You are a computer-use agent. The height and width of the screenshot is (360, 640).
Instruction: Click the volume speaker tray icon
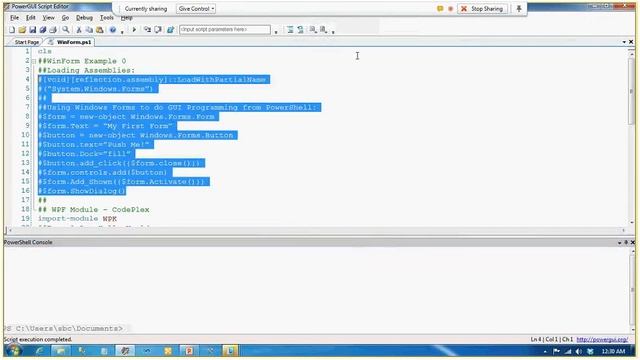[579, 351]
